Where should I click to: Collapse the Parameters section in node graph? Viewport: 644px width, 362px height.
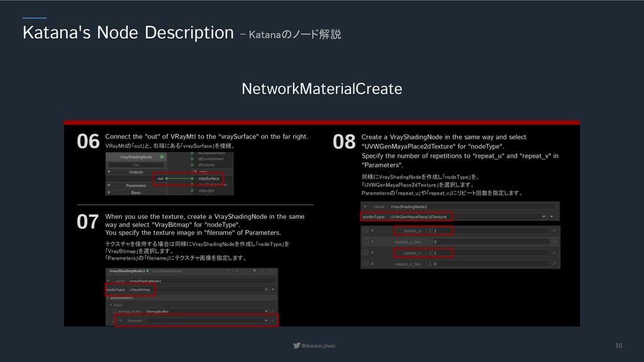[109, 185]
